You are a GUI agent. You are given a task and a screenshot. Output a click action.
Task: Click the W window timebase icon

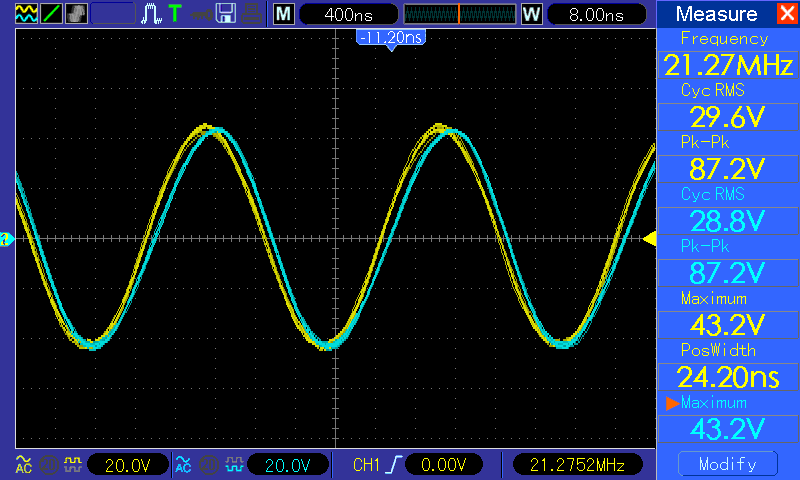click(x=530, y=14)
